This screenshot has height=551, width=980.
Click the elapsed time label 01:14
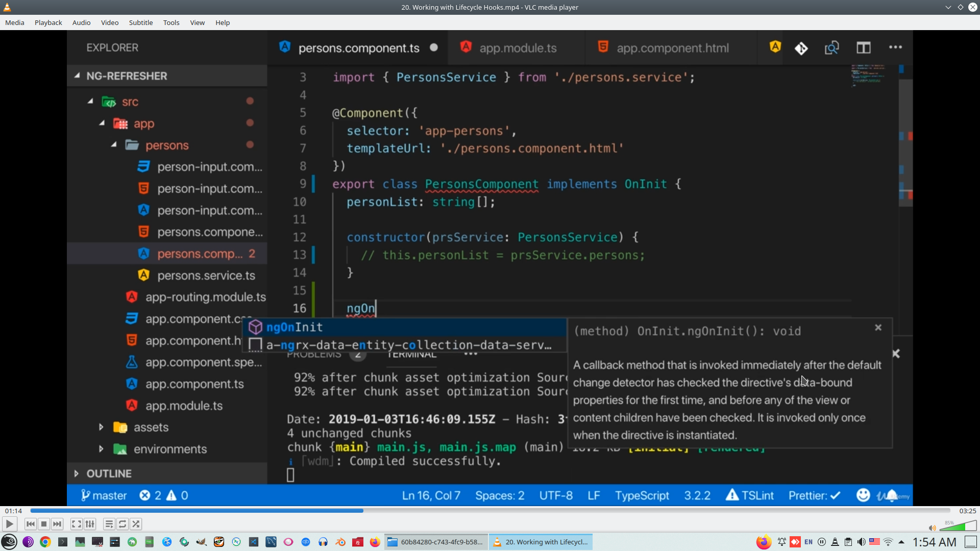point(13,511)
